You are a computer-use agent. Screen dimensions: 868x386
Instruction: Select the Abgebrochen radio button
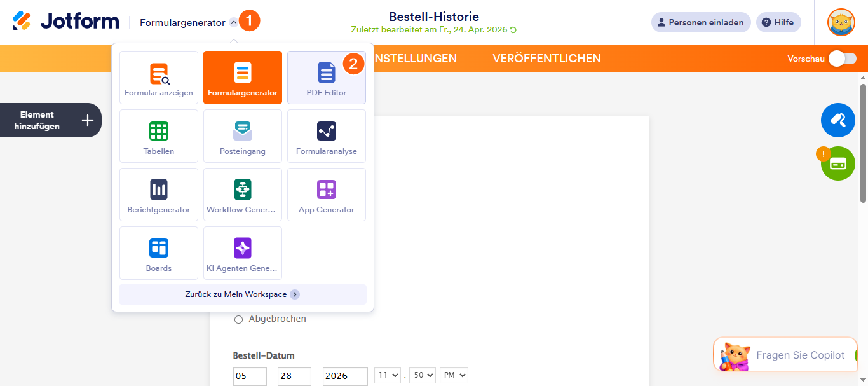tap(238, 319)
